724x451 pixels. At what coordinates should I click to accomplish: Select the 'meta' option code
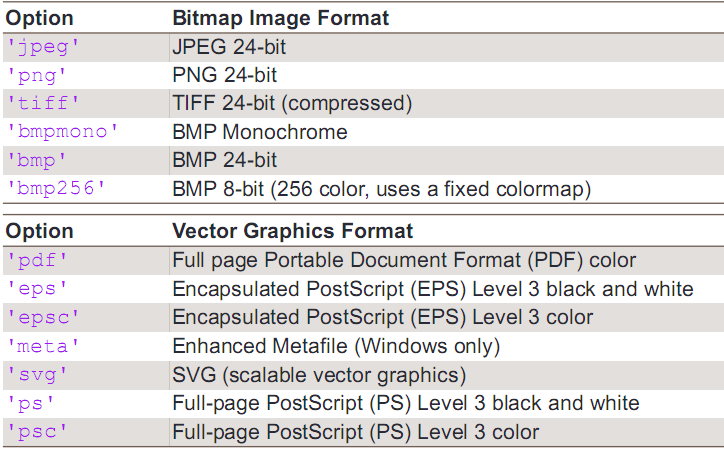tap(42, 346)
